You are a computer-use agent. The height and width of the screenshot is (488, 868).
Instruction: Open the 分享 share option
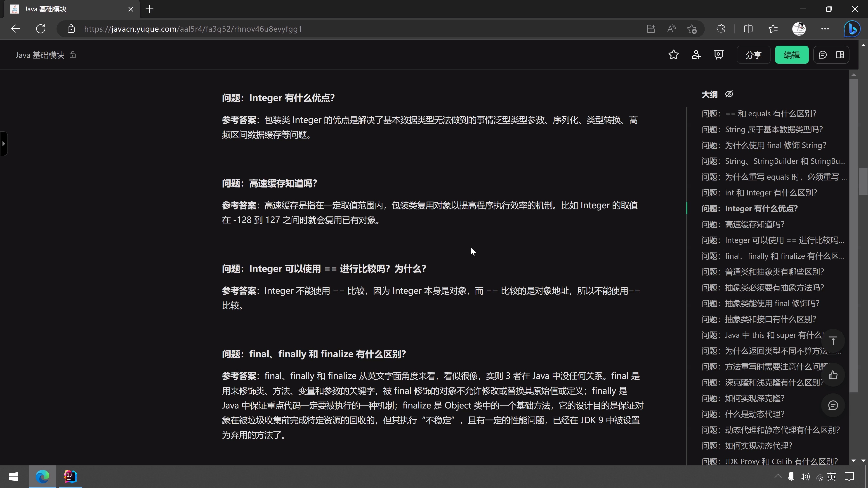(x=753, y=54)
